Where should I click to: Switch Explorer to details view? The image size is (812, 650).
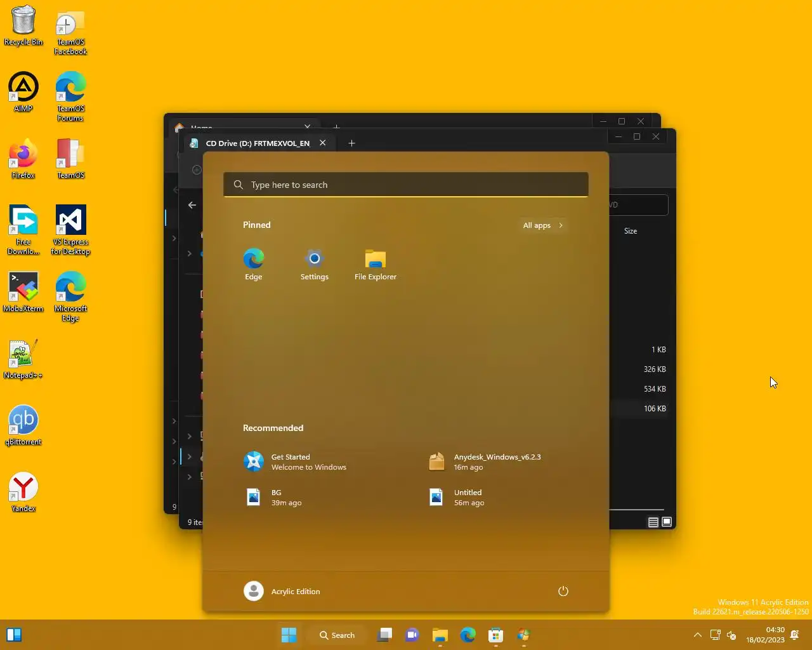pyautogui.click(x=653, y=522)
